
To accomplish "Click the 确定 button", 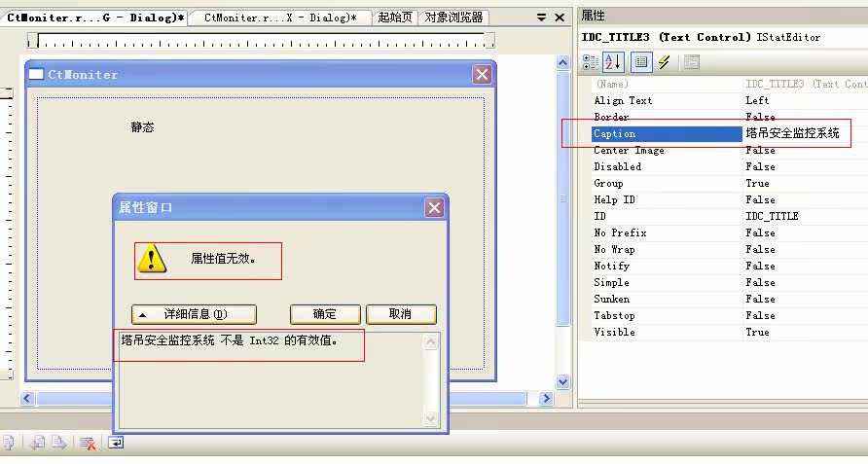I will [x=325, y=314].
